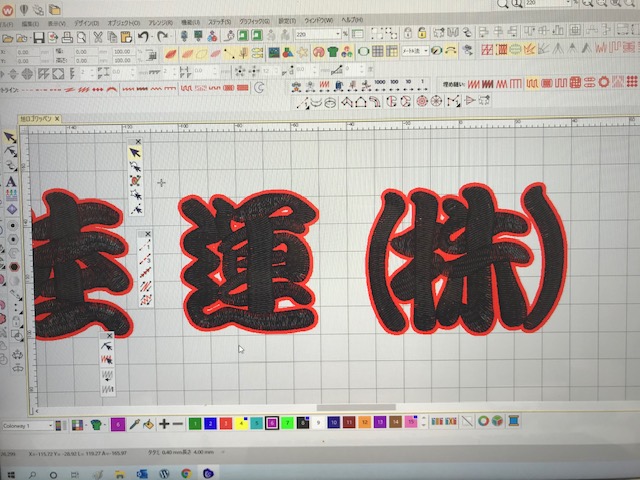Viewport: 640px width, 480px height.
Task: Click the hoop display icon
Action: point(363,51)
